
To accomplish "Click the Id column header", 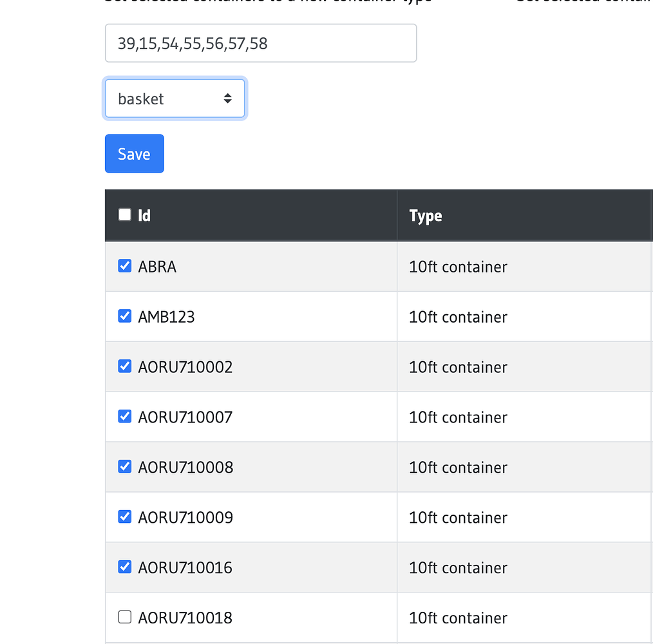I will click(143, 215).
